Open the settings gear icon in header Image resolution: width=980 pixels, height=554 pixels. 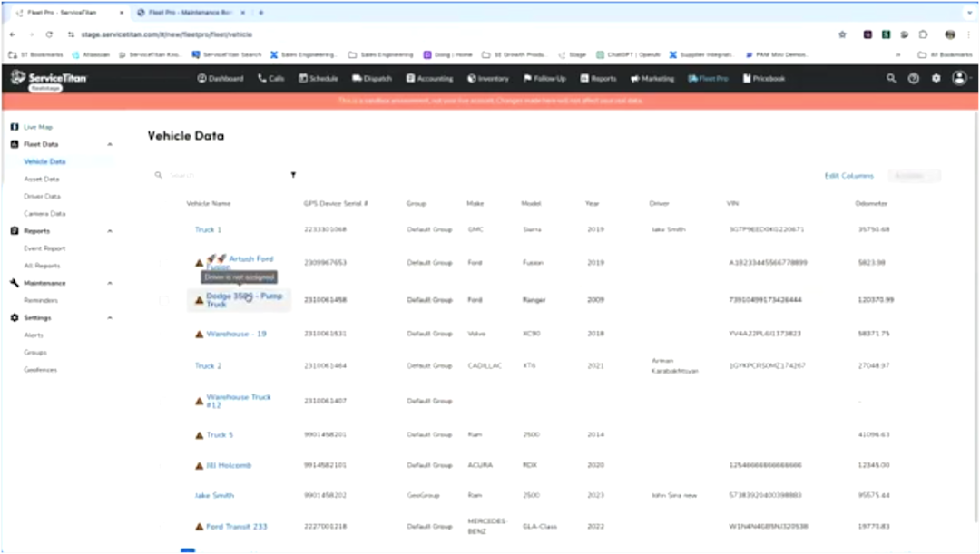tap(936, 78)
